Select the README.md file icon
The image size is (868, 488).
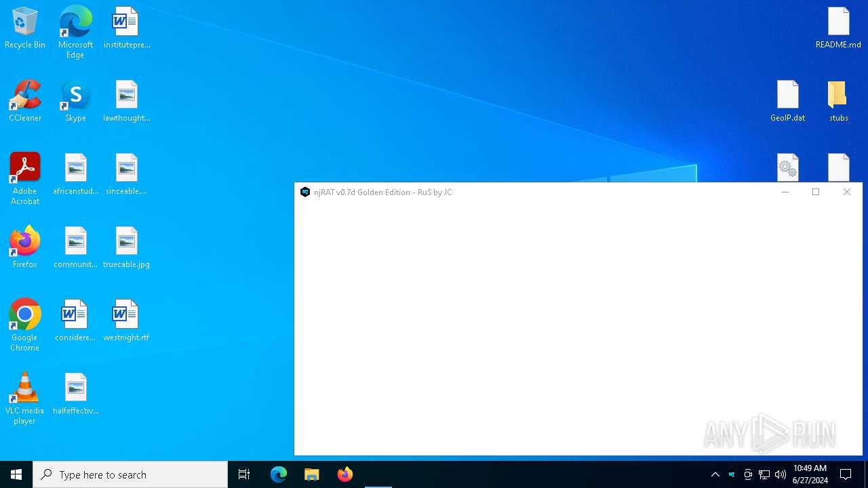[x=839, y=28]
